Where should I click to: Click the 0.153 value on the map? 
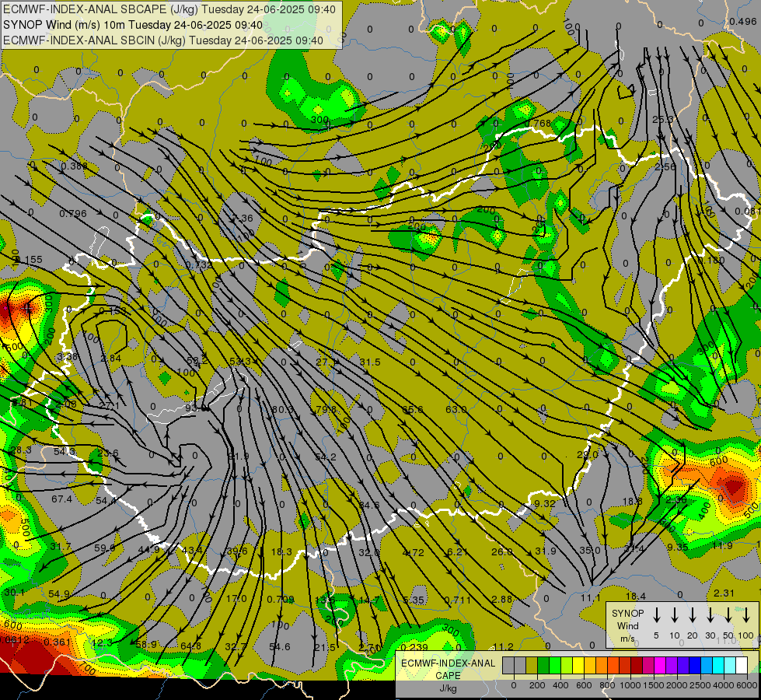point(113,311)
